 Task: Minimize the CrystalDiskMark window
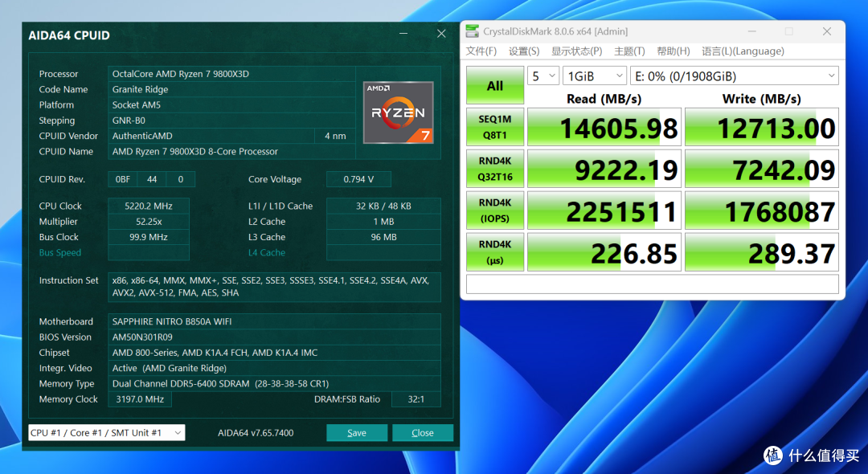[751, 31]
